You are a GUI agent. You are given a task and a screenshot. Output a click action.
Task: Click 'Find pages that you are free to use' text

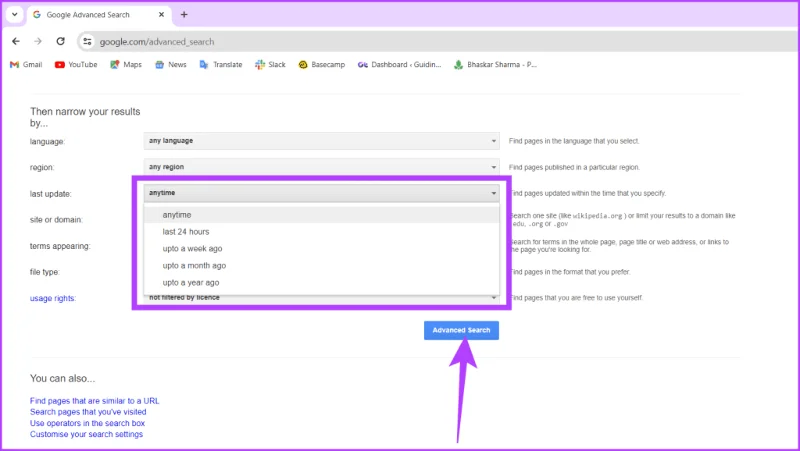click(576, 298)
